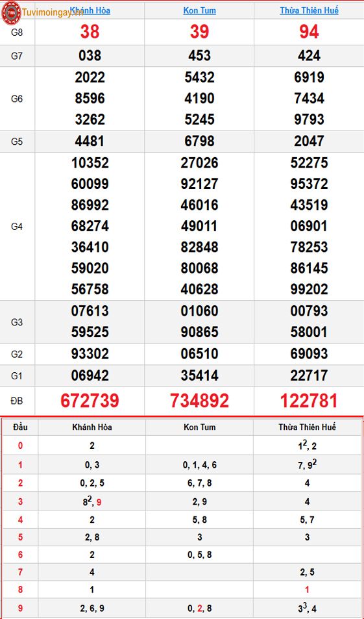Click G1 number 35414
364x619 pixels.
pyautogui.click(x=200, y=375)
